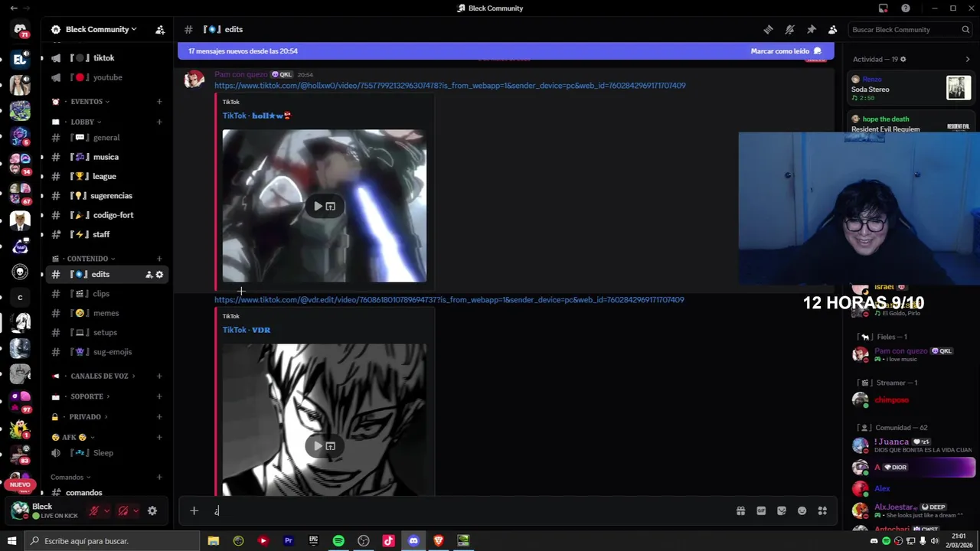Open the Soda Stereo activity card
The height and width of the screenshot is (551, 980).
[x=910, y=89]
